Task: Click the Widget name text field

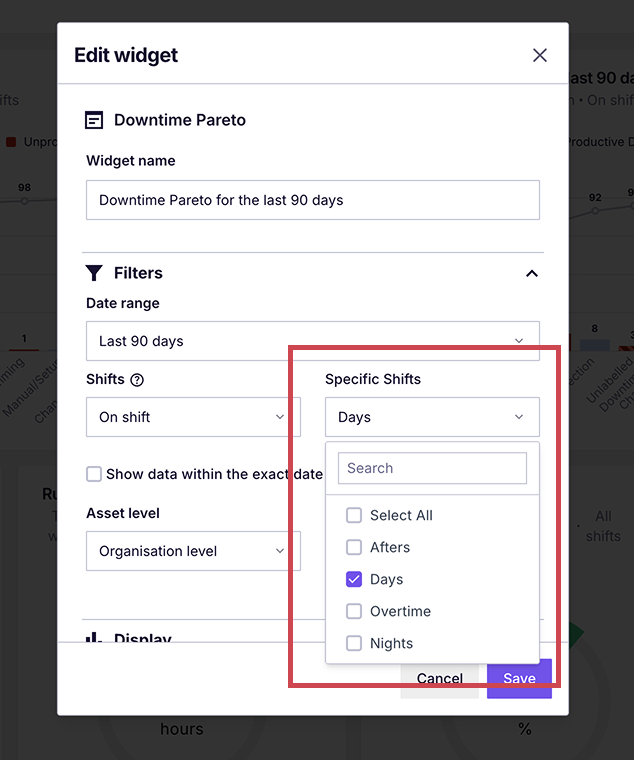Action: click(x=312, y=200)
